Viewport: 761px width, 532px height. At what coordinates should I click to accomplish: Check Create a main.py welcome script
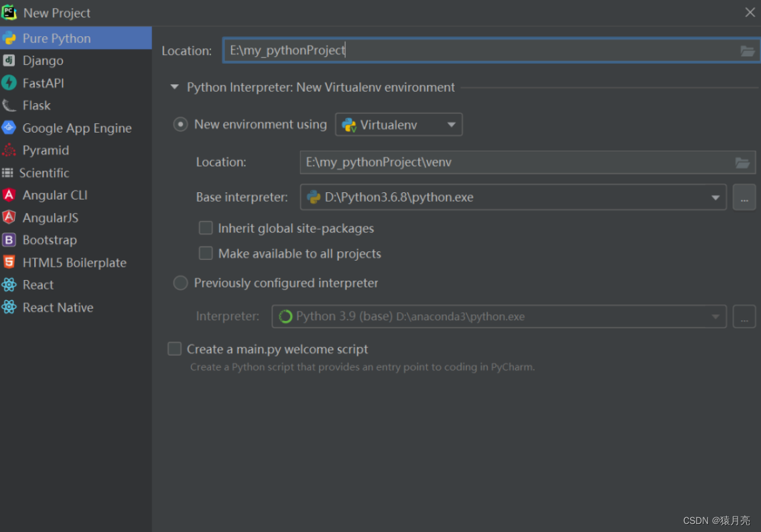pyautogui.click(x=175, y=349)
